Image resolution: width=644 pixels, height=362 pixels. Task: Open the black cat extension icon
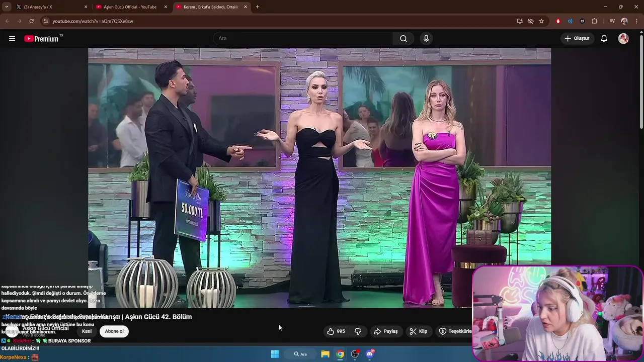pos(582,21)
